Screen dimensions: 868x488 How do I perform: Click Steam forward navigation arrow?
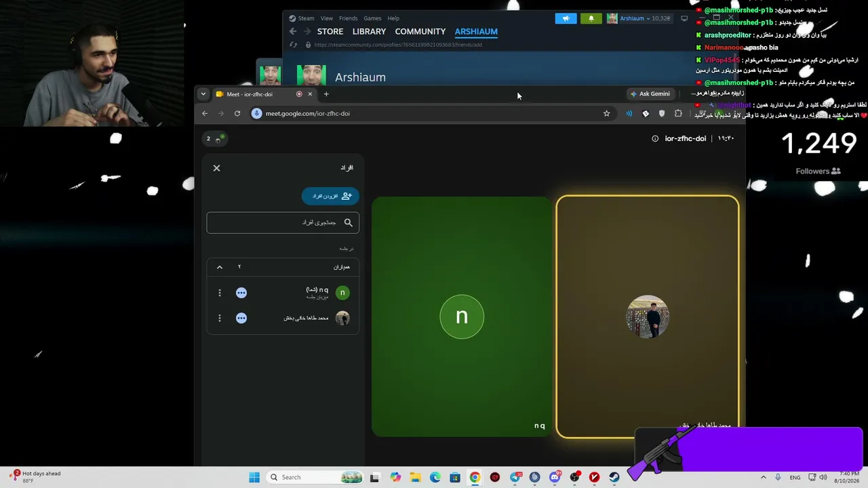[x=307, y=32]
